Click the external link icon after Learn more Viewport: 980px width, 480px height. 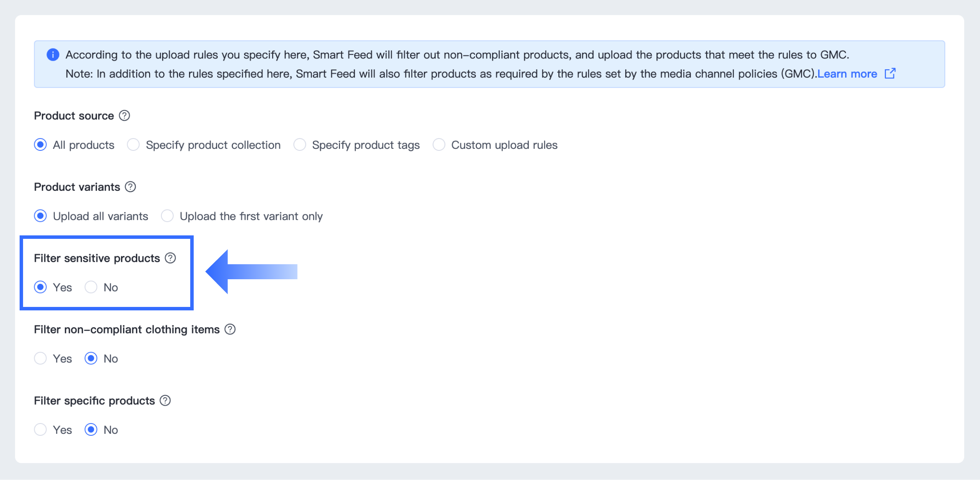click(890, 73)
